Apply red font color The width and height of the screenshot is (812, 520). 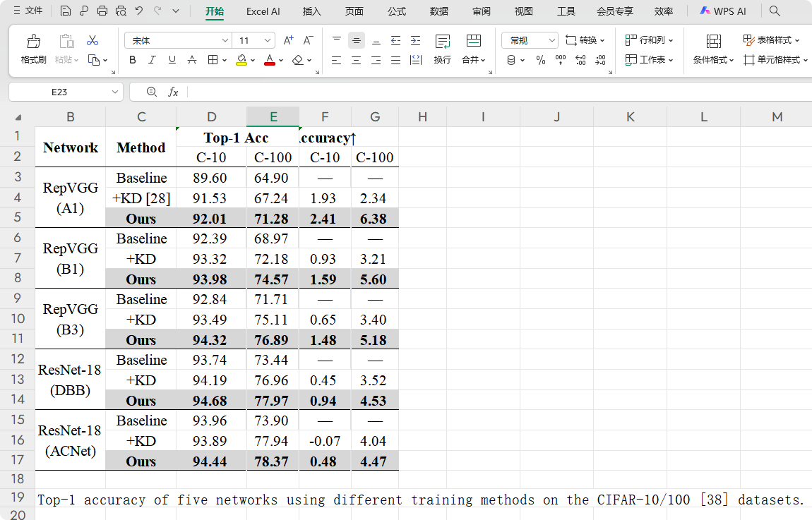[x=269, y=60]
